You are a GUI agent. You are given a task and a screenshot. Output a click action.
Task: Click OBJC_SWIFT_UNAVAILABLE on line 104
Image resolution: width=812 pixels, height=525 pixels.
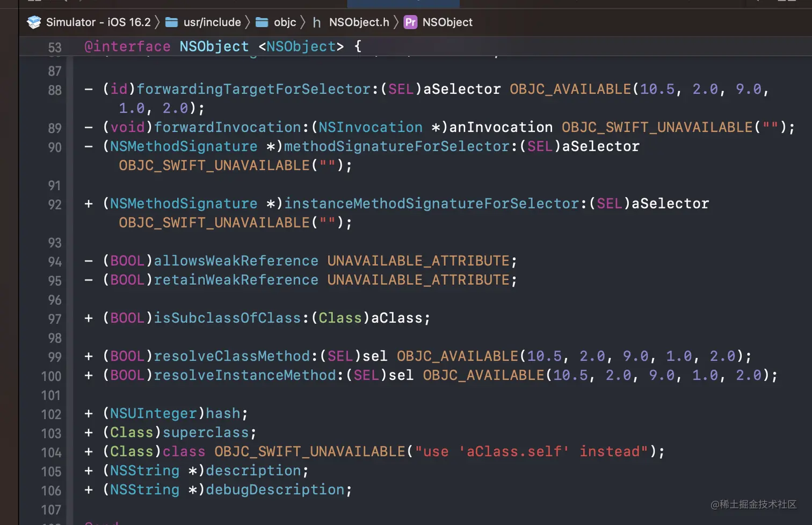click(310, 451)
